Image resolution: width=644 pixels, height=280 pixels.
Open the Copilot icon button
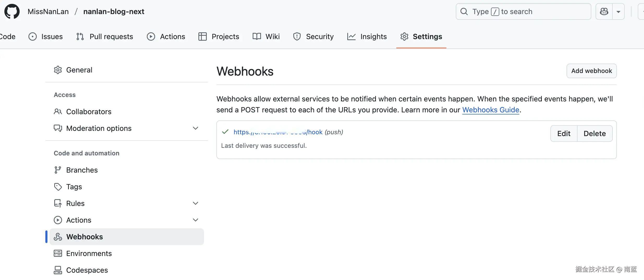coord(604,11)
